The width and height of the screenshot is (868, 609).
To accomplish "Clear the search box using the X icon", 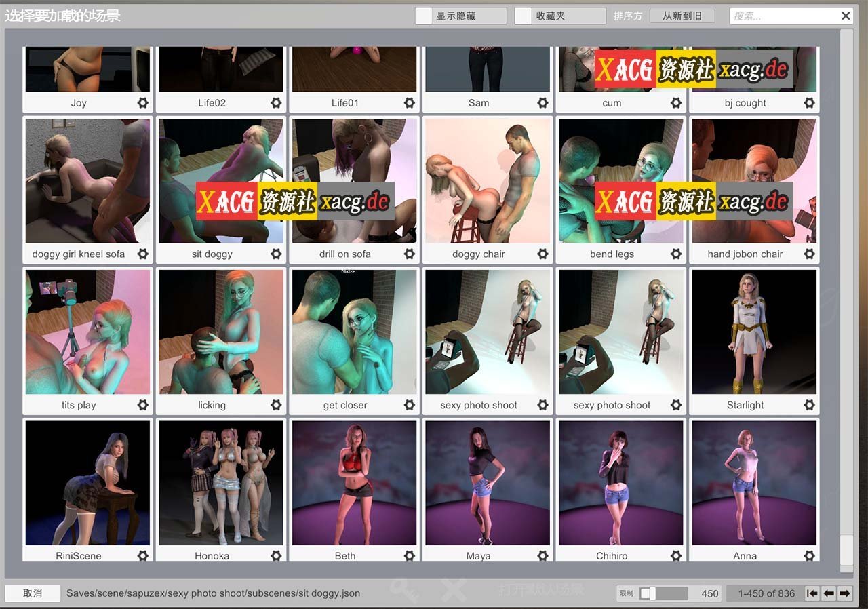I will 846,16.
